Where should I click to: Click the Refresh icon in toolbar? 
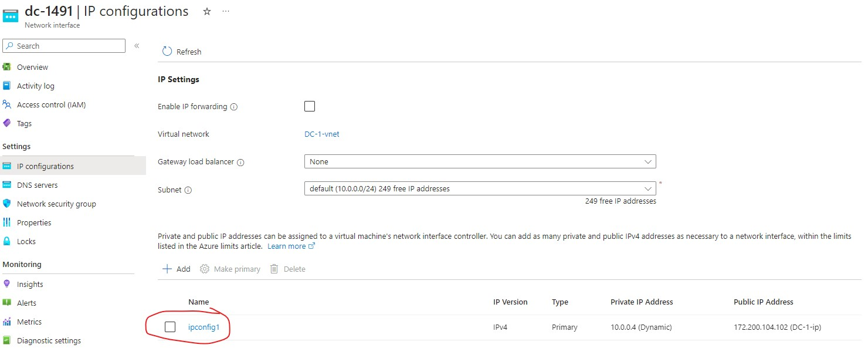click(x=167, y=52)
